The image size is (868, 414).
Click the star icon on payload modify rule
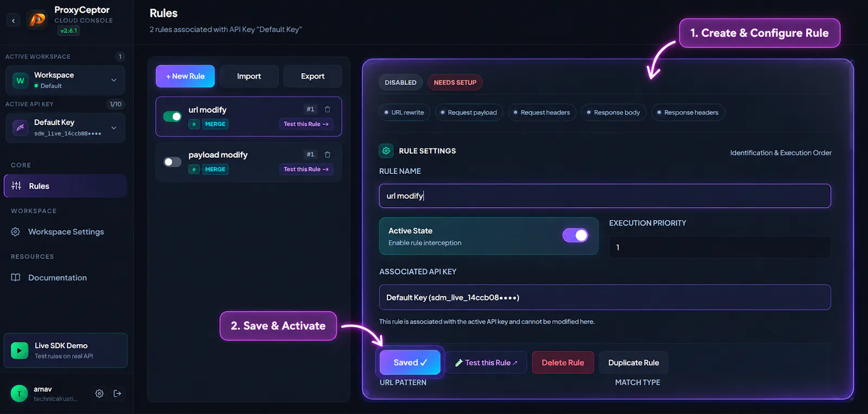194,170
